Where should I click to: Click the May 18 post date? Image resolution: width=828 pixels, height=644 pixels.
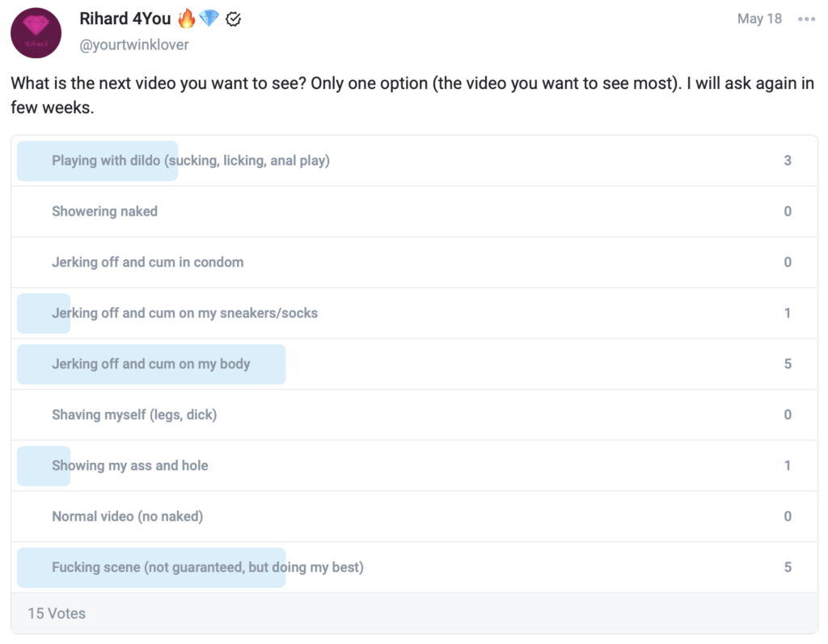point(759,19)
